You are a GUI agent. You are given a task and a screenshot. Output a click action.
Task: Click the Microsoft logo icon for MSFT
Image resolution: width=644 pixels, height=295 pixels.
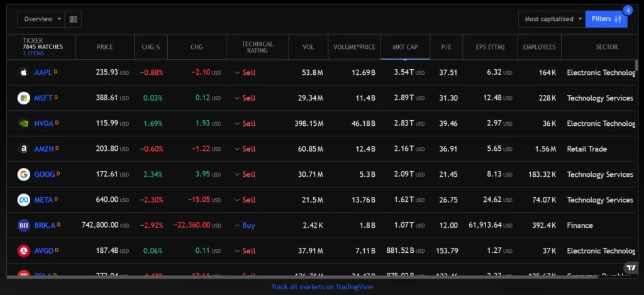[24, 97]
